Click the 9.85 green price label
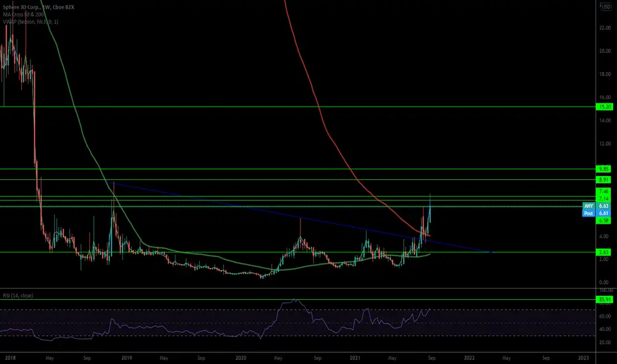The width and height of the screenshot is (617, 364). pyautogui.click(x=604, y=169)
